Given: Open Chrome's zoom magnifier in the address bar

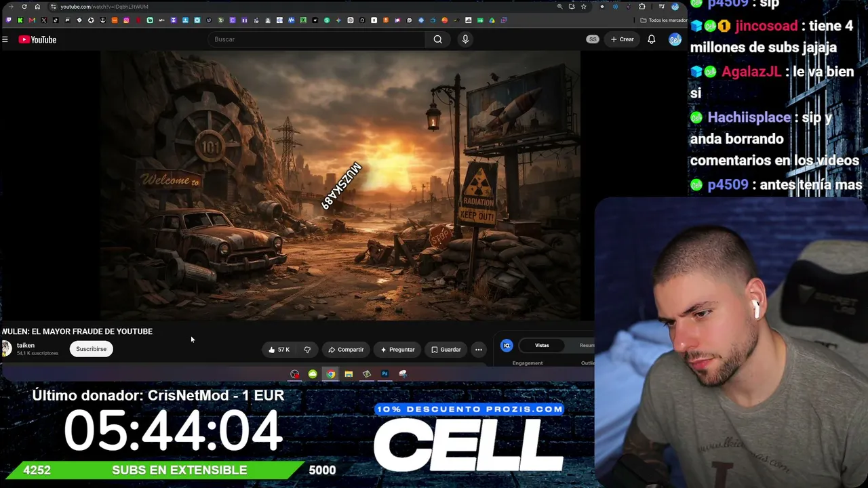Looking at the screenshot, I should tap(559, 7).
